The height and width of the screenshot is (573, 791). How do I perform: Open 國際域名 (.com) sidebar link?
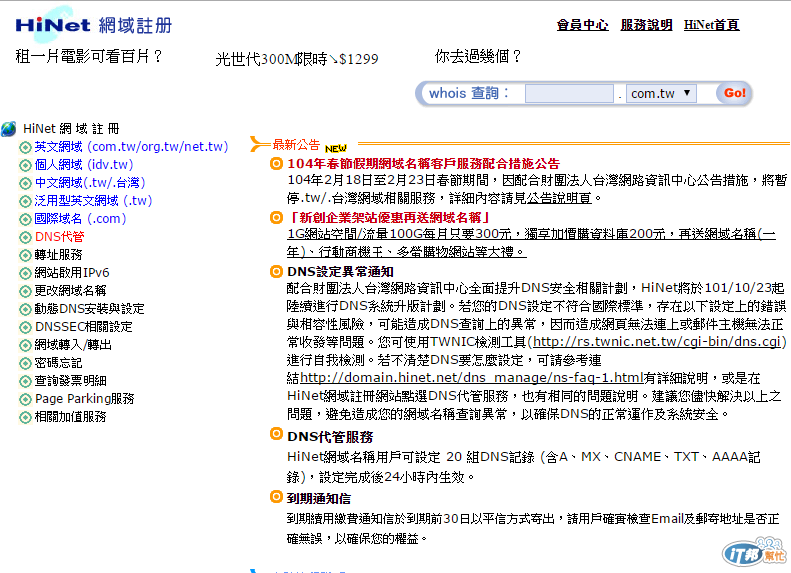point(80,219)
